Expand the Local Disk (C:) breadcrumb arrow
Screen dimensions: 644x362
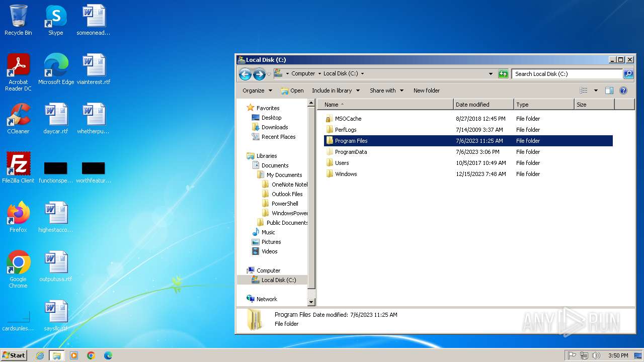(362, 73)
